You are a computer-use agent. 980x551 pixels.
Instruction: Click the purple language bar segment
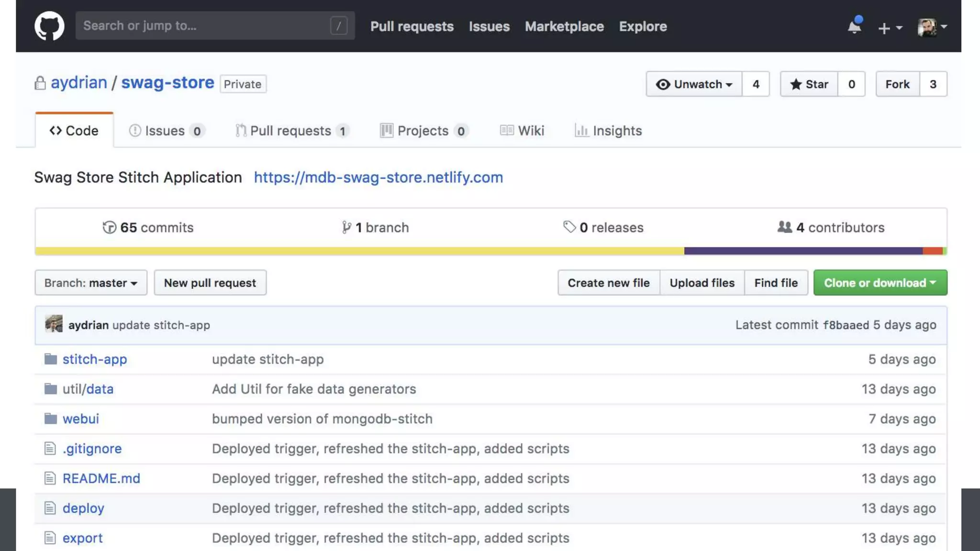click(803, 251)
